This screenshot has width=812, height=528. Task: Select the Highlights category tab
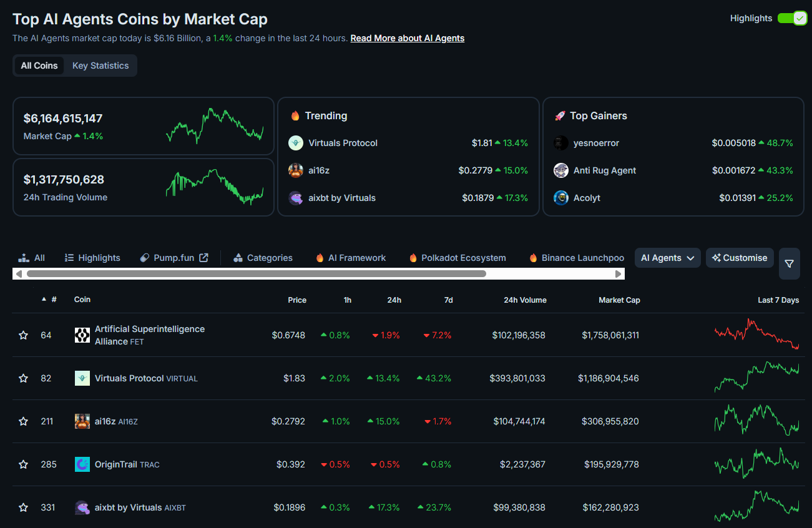pyautogui.click(x=92, y=258)
